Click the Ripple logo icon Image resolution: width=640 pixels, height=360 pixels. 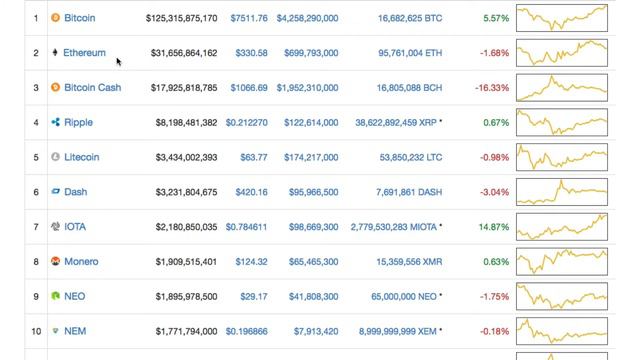(x=56, y=122)
